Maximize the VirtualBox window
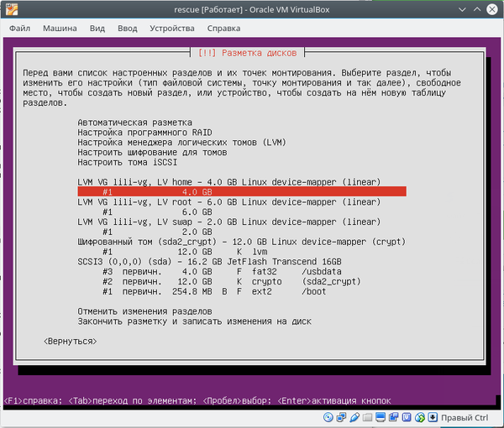The image size is (504, 428). pyautogui.click(x=477, y=9)
